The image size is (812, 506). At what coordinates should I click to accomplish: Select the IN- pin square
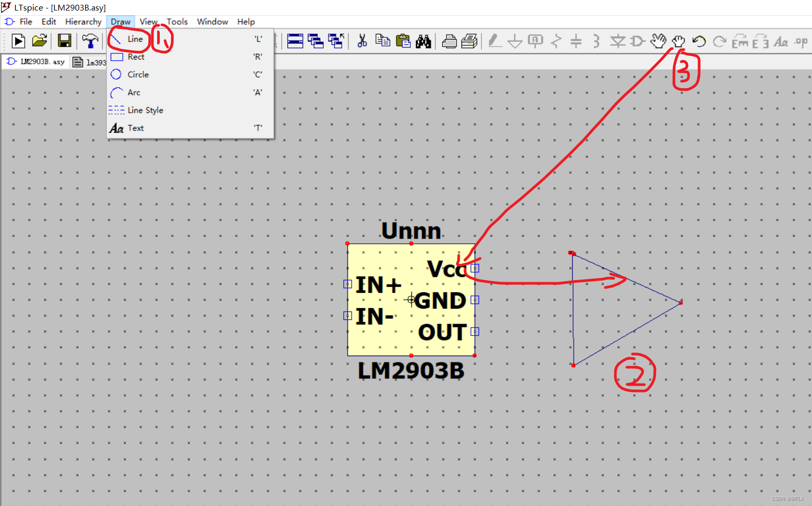point(347,316)
